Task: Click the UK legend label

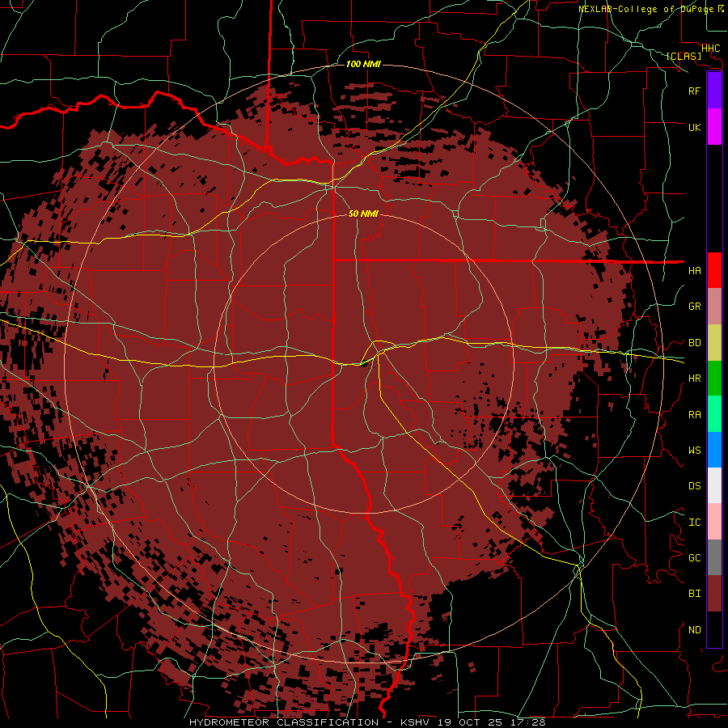Action: pos(694,127)
